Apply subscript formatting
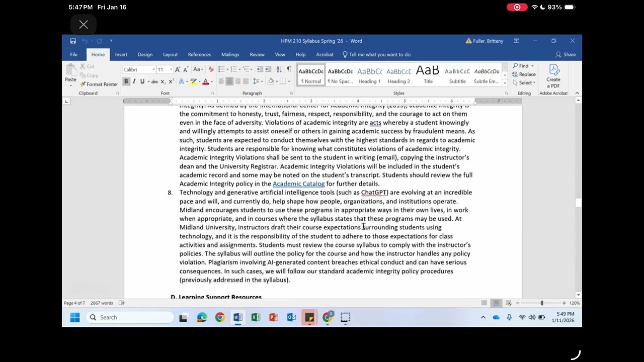 (164, 81)
